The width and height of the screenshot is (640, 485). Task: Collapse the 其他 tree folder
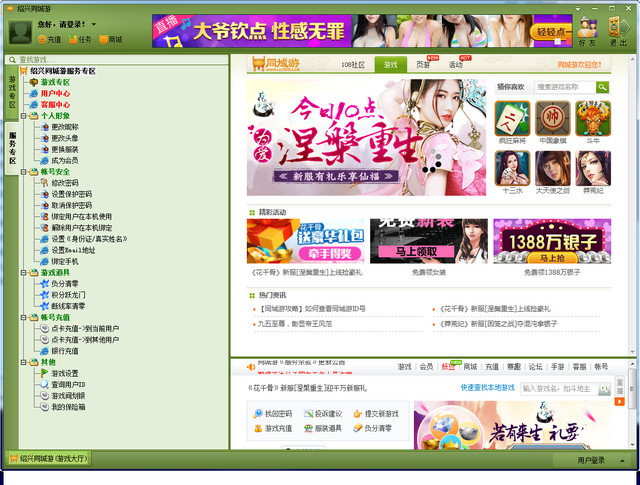(24, 362)
